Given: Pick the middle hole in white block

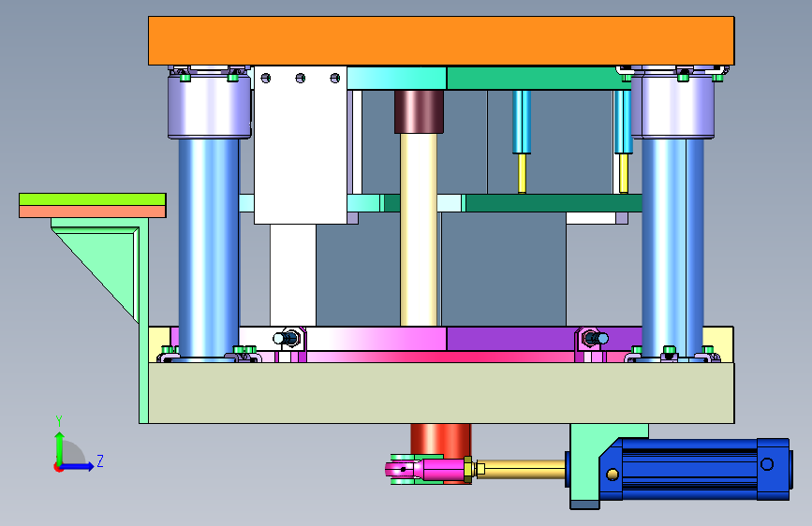Looking at the screenshot, I should coord(301,79).
